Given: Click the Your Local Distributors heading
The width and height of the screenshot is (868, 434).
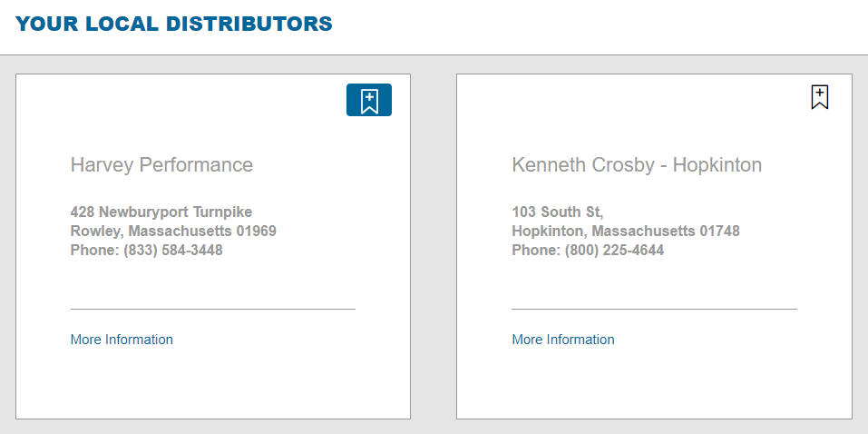Looking at the screenshot, I should pyautogui.click(x=174, y=25).
